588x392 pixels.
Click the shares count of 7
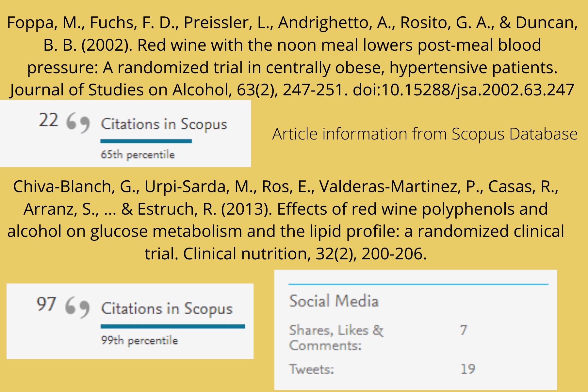(464, 330)
